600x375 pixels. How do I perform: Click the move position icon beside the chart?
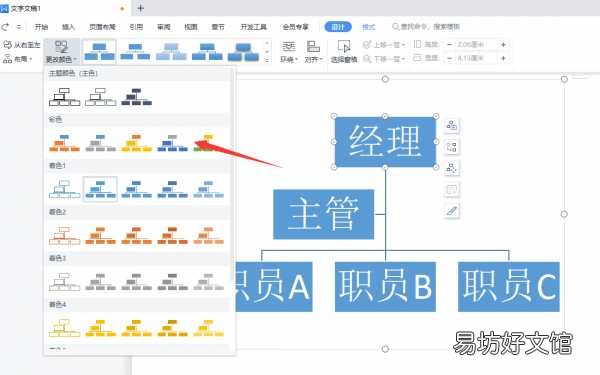click(452, 168)
